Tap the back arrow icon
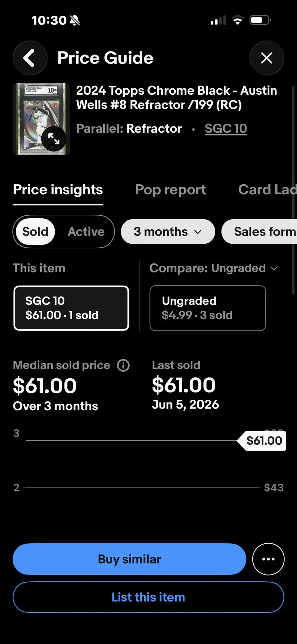 tap(30, 58)
